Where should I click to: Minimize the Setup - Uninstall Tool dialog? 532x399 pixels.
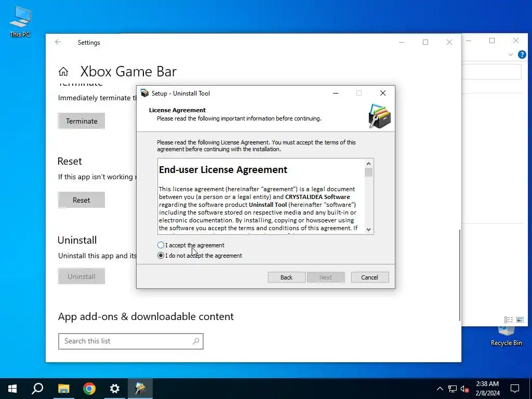click(x=336, y=94)
